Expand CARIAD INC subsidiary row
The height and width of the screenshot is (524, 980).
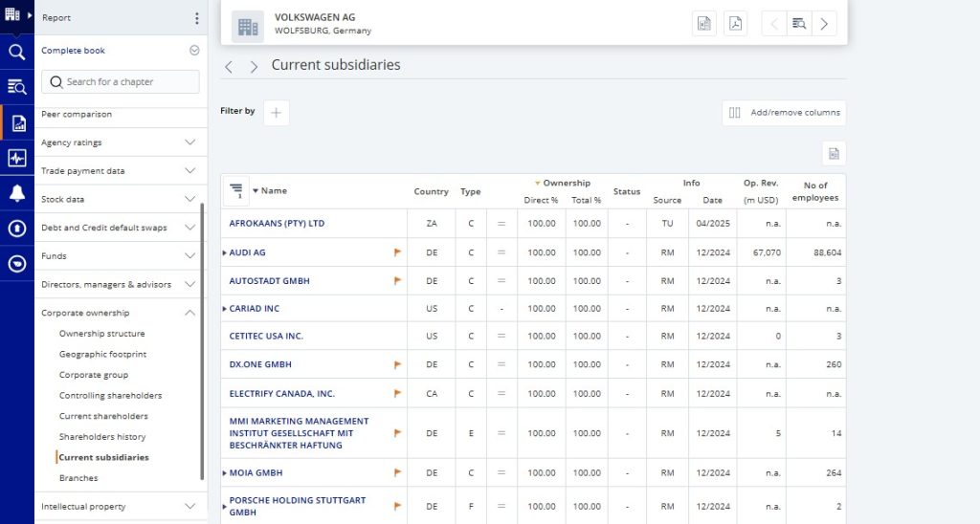pyautogui.click(x=224, y=309)
